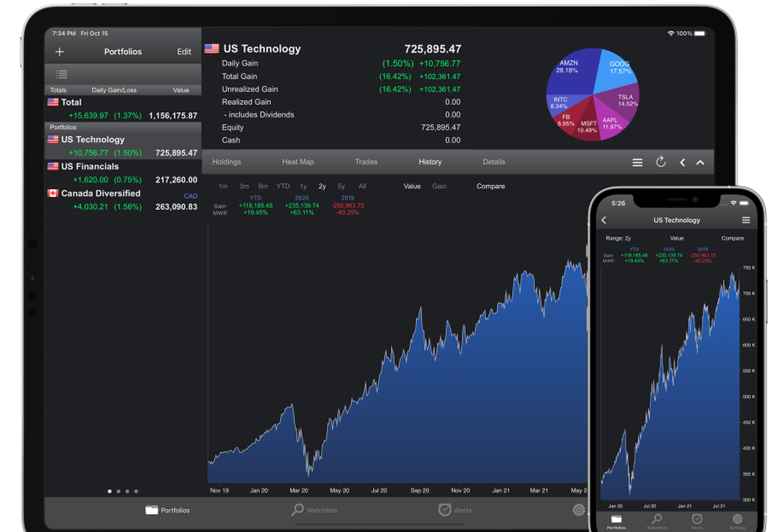Select the 2y range button
784x532 pixels.
click(321, 186)
